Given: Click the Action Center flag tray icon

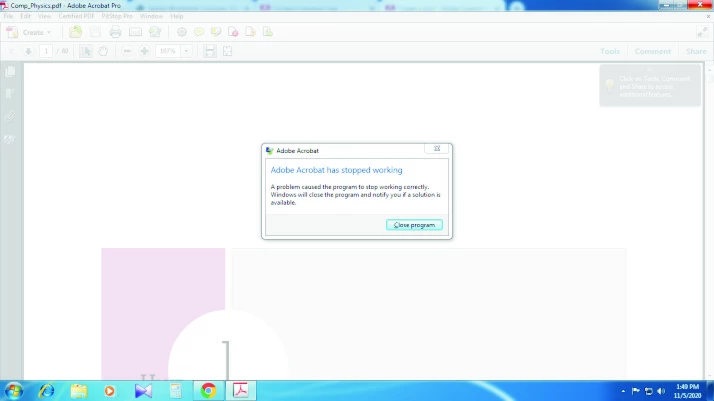Looking at the screenshot, I should coord(636,391).
